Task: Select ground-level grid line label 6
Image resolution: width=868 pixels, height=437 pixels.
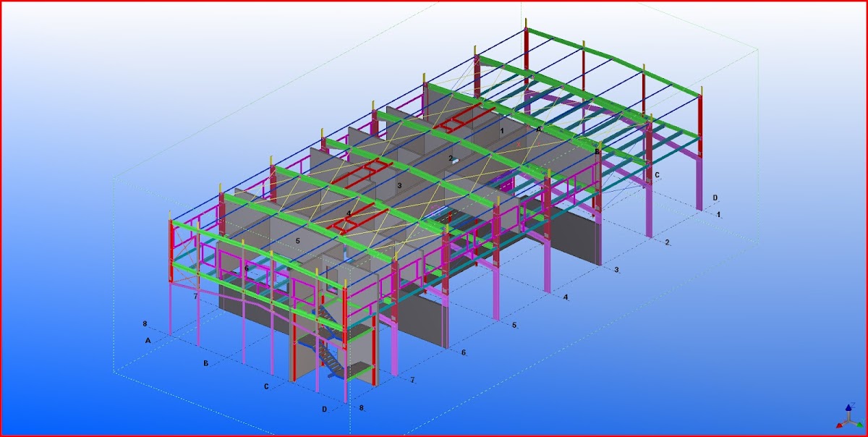Action: click(464, 352)
